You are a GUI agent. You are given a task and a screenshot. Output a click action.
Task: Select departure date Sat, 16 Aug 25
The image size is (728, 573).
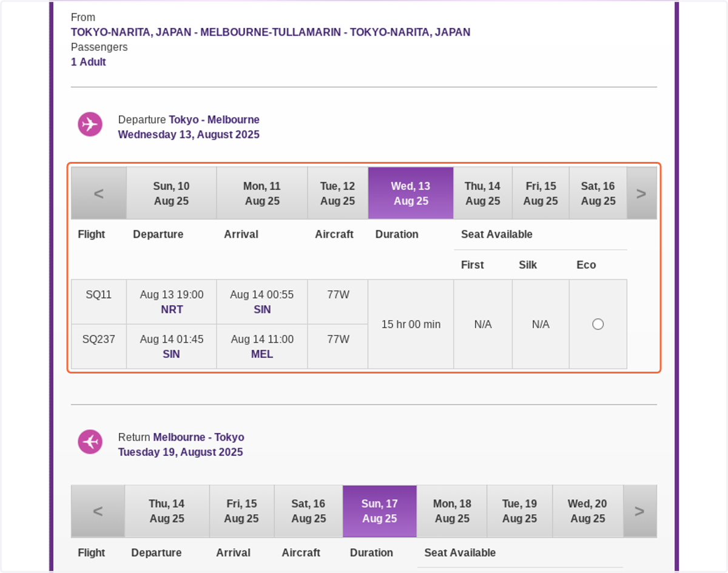[598, 193]
